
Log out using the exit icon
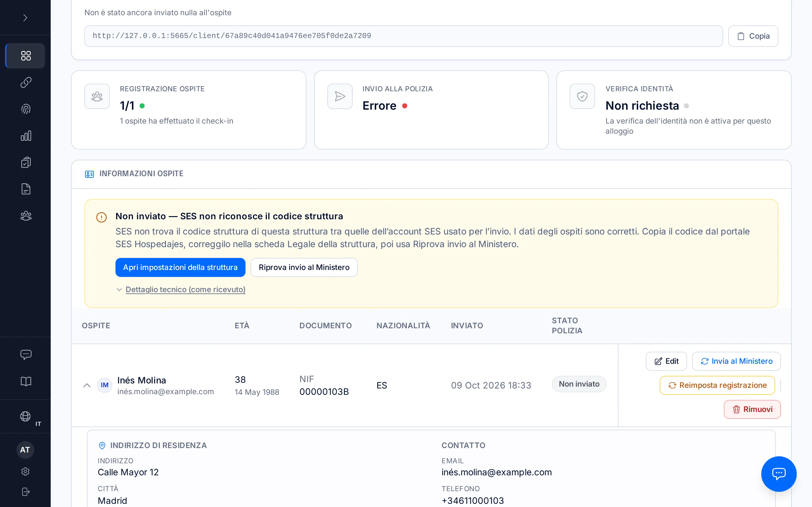[25, 491]
